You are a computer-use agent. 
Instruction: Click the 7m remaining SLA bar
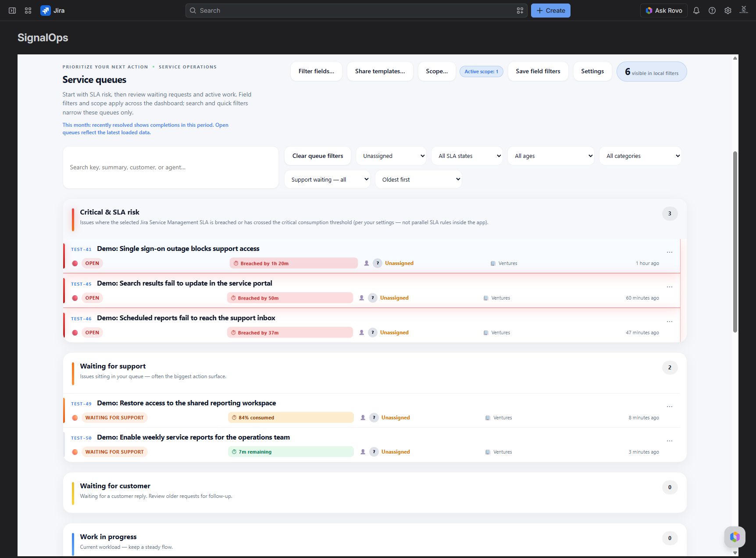[291, 452]
